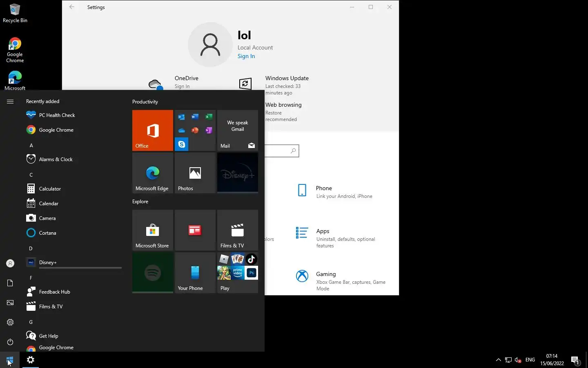Open Camera app from list
Screen dimensions: 588x368
tap(73, 218)
